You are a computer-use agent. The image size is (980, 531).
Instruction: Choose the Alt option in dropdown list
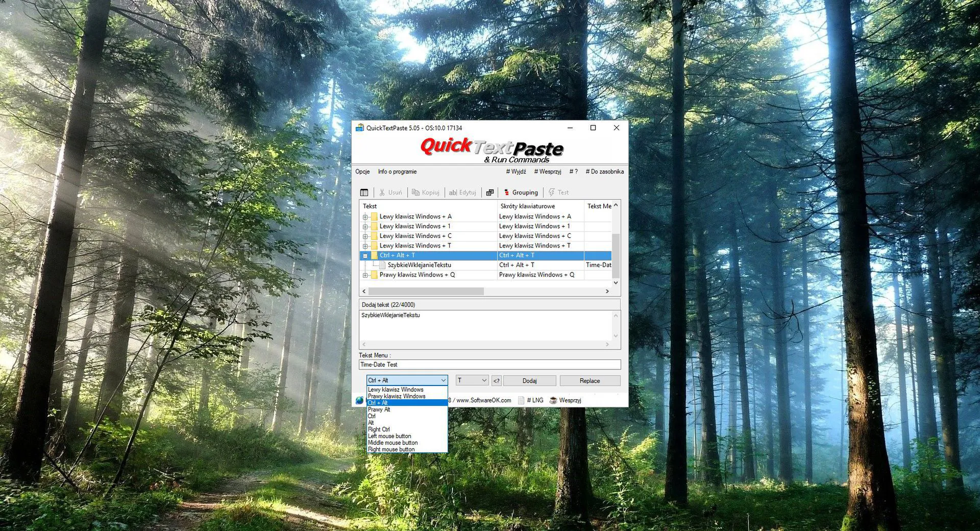[x=407, y=423]
